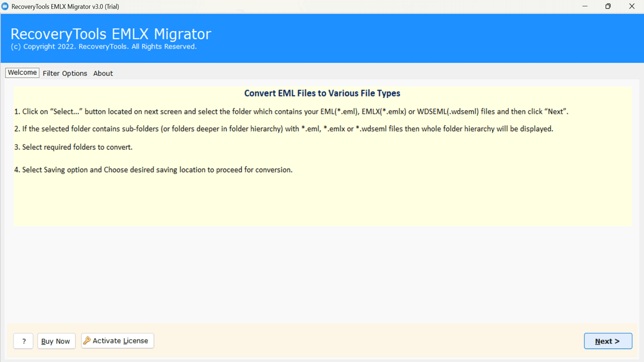Click step 4 text about Saving option
The width and height of the screenshot is (644, 362).
pos(153,170)
